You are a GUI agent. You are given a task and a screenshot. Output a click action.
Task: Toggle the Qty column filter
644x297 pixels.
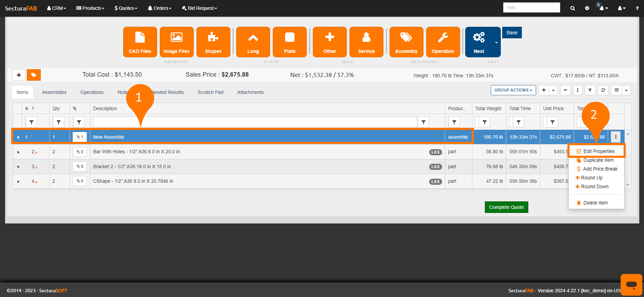(59, 122)
